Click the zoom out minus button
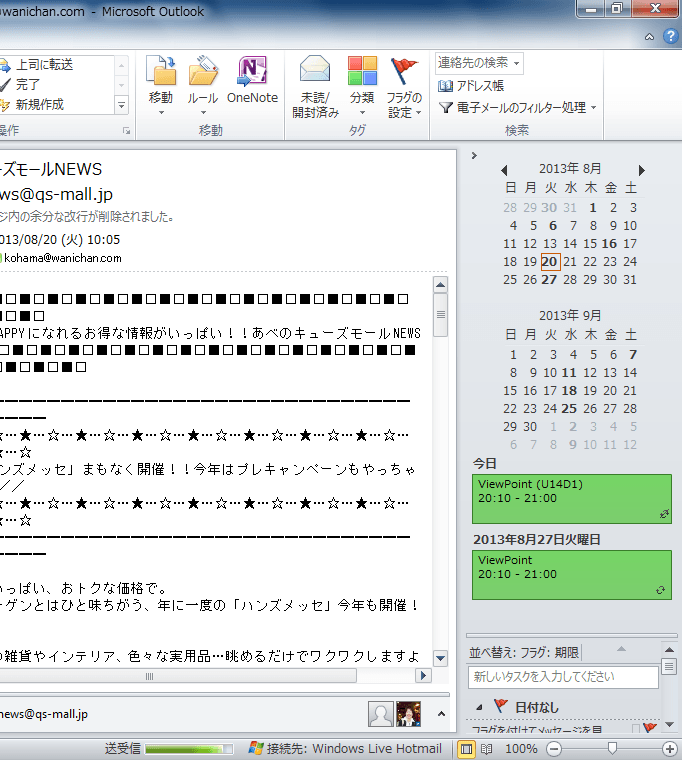 click(554, 749)
